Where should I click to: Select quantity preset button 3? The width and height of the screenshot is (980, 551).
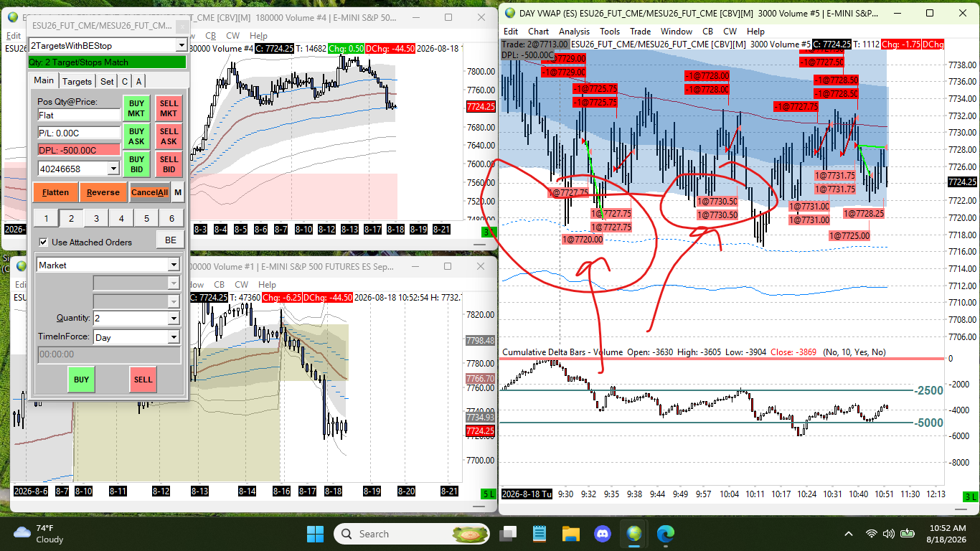point(96,218)
